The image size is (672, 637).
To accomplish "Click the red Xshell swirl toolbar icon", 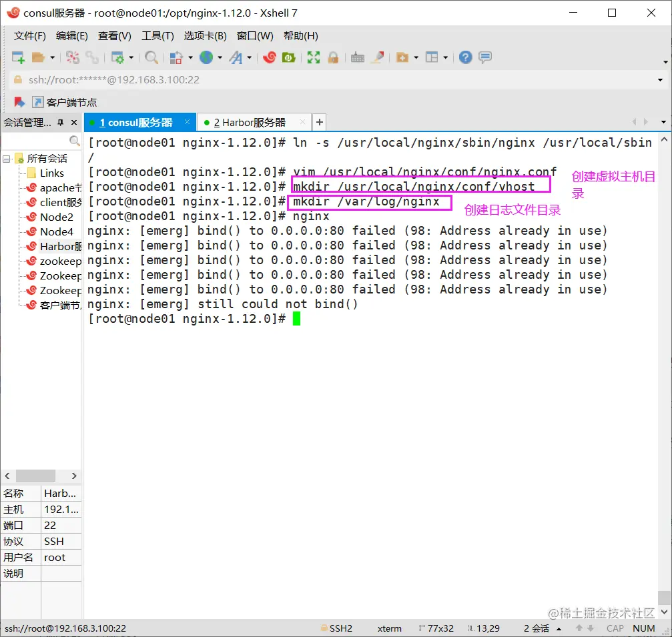I will point(270,57).
